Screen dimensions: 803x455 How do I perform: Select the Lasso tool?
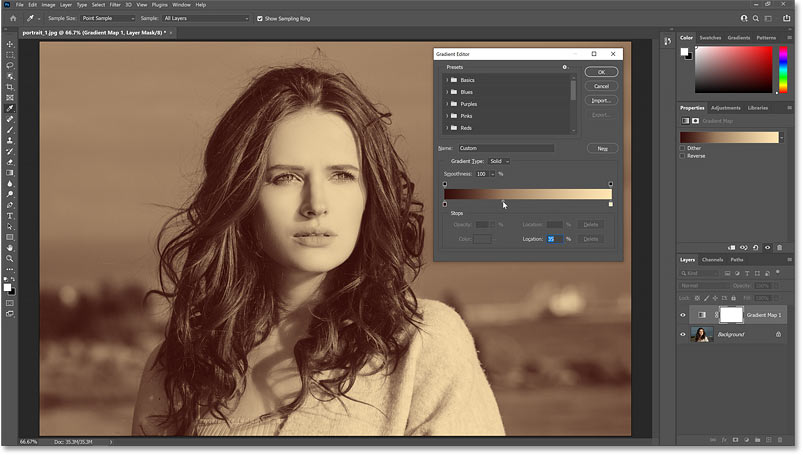point(10,66)
